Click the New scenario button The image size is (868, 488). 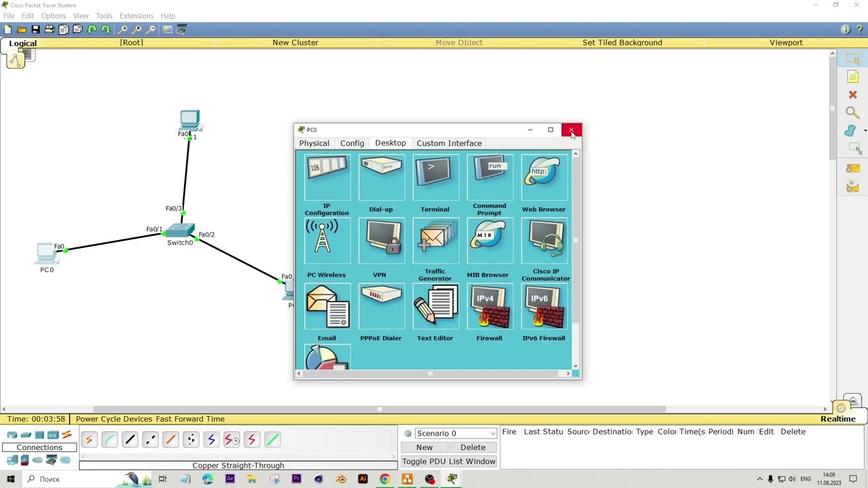425,447
